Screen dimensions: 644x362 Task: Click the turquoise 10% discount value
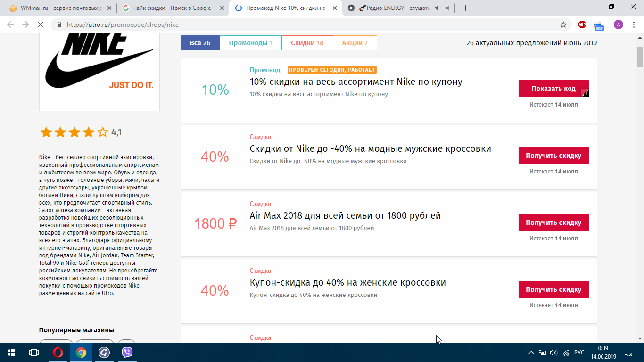[x=215, y=90]
